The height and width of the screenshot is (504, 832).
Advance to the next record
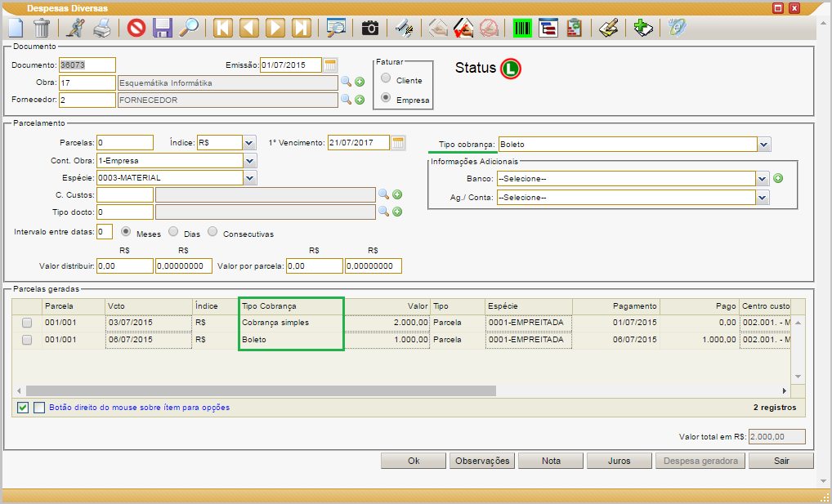click(275, 28)
